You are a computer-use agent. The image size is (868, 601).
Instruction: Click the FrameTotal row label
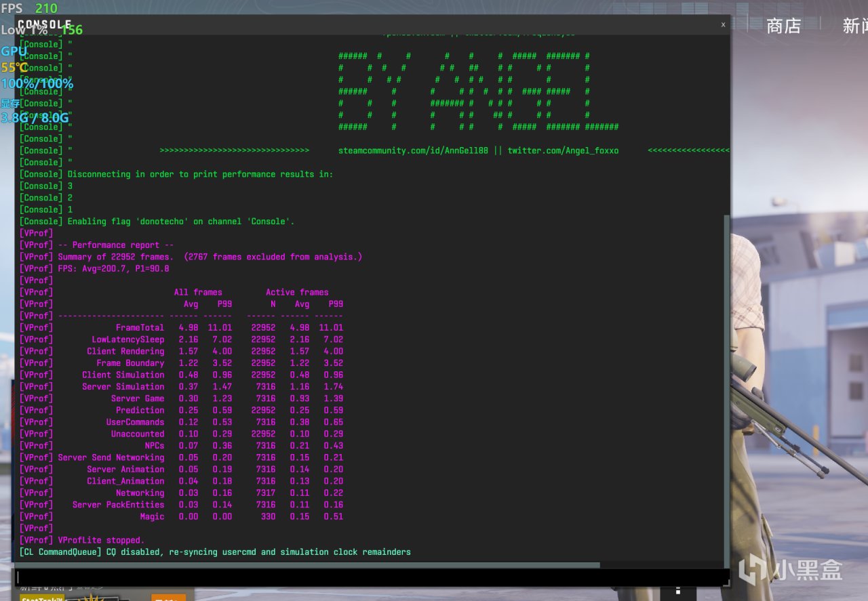click(140, 328)
